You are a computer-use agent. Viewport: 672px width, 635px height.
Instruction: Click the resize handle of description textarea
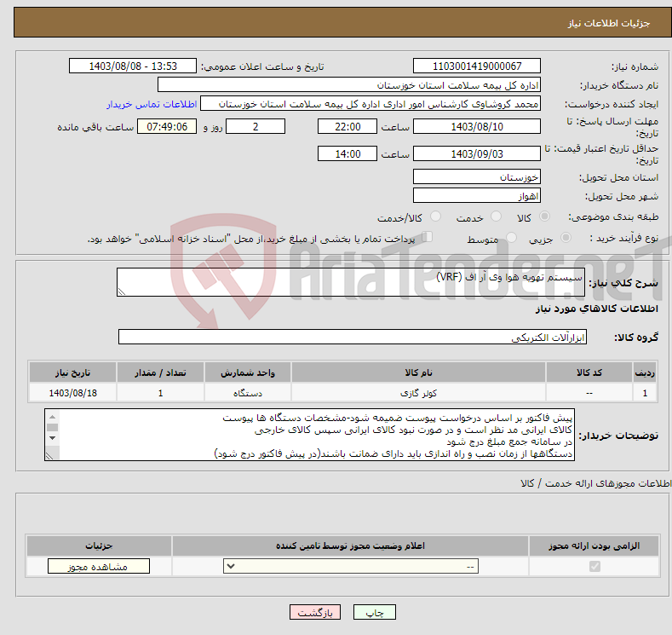click(x=122, y=292)
